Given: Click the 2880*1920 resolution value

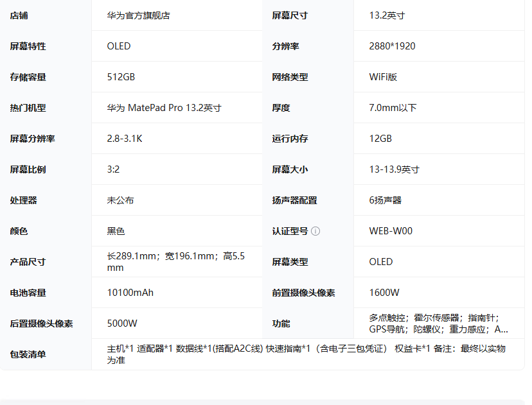Looking at the screenshot, I should pyautogui.click(x=392, y=46).
